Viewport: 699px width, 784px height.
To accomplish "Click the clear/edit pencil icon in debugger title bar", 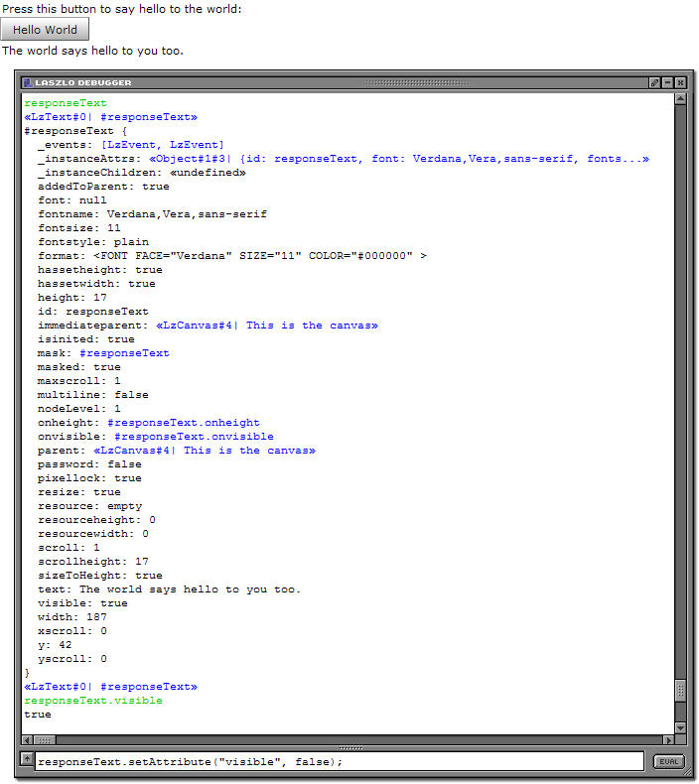I will coord(654,83).
